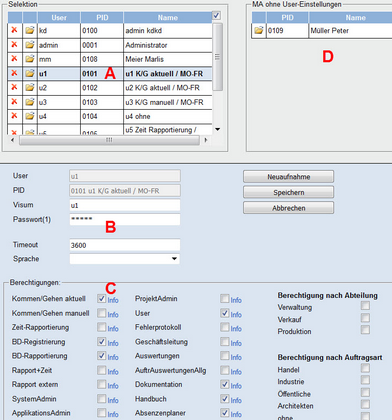Viewport: 392px width, 420px height.
Task: Uncheck Dokumentation permission checkbox
Action: pyautogui.click(x=225, y=384)
